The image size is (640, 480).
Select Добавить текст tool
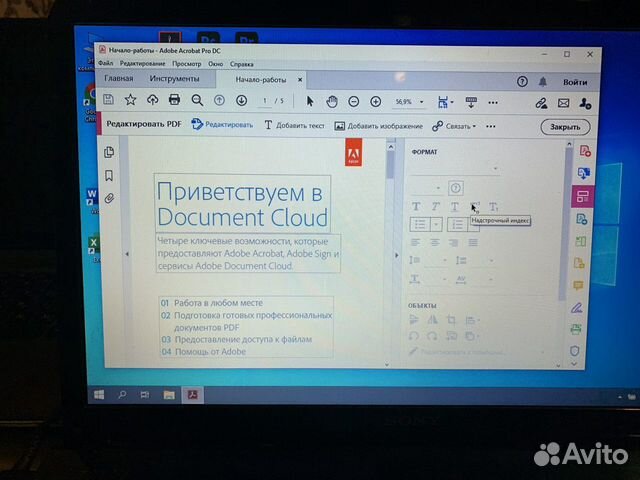(x=294, y=125)
